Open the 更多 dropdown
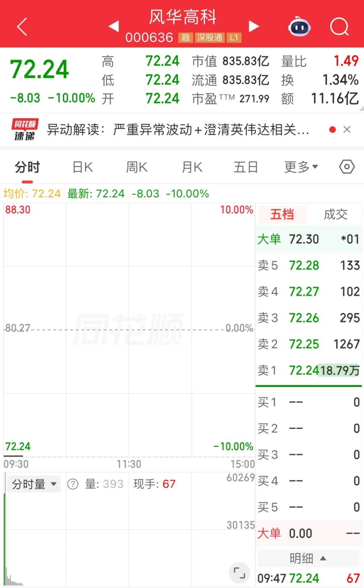 301,167
